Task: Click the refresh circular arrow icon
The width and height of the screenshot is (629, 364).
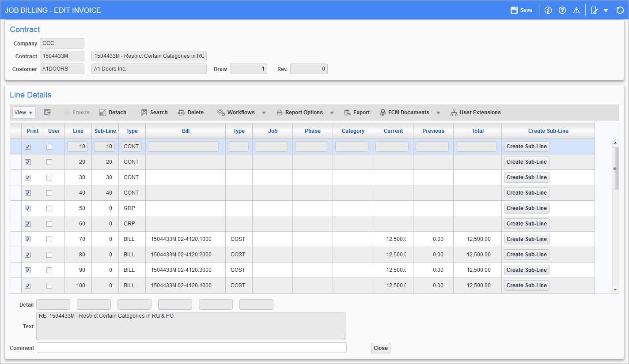Action: (620, 10)
